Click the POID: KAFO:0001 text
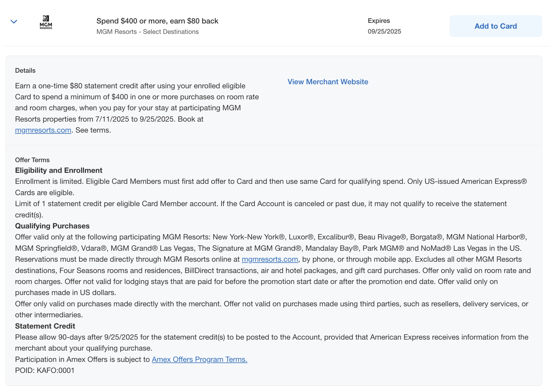 (x=45, y=371)
